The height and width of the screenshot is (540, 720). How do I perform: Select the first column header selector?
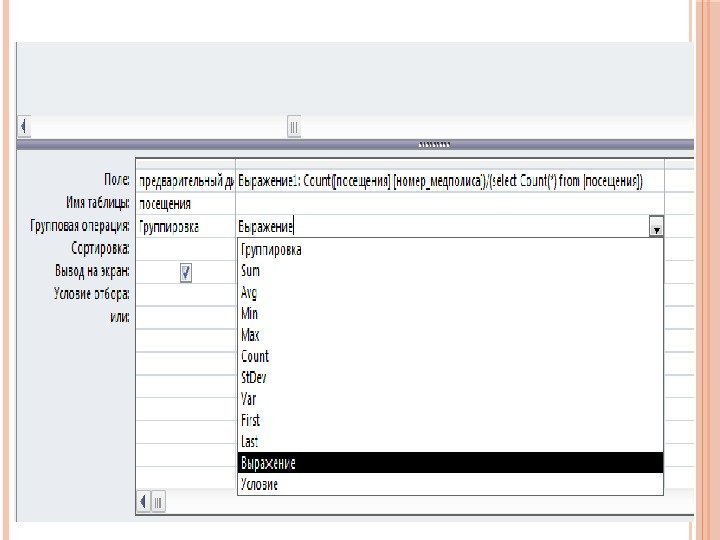click(186, 164)
